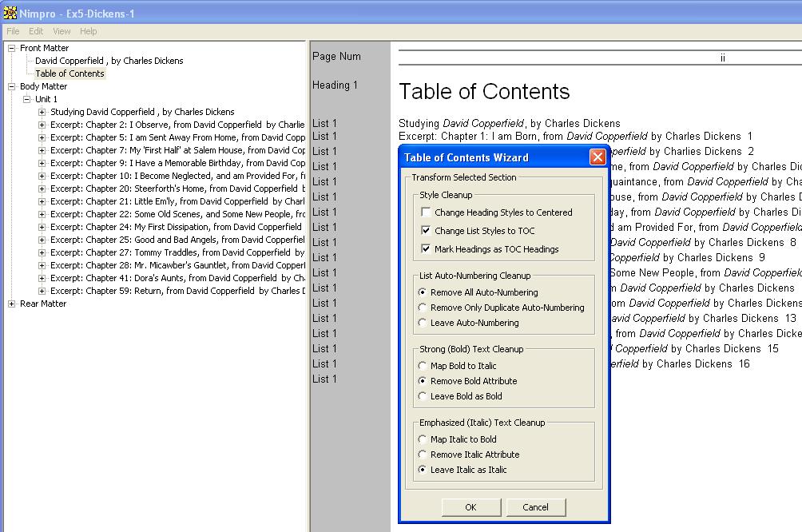Expand the Excerpt: Chapter 9 node
Viewport: 802px width, 532px height.
pos(42,163)
